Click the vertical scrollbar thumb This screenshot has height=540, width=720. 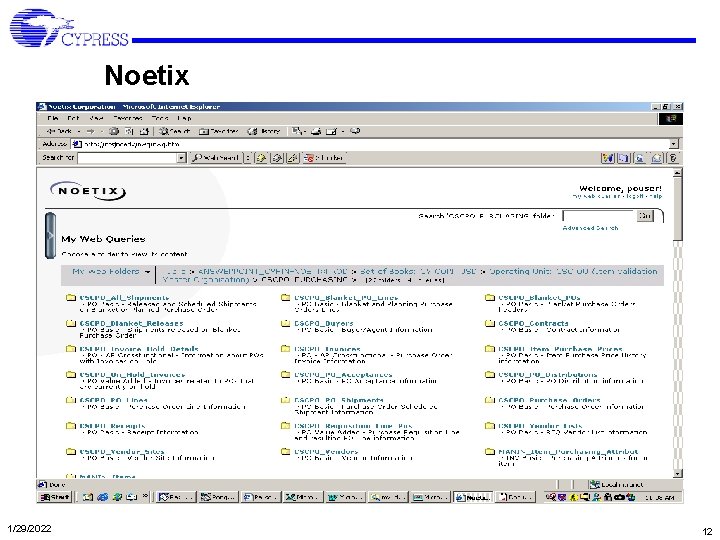(x=678, y=209)
